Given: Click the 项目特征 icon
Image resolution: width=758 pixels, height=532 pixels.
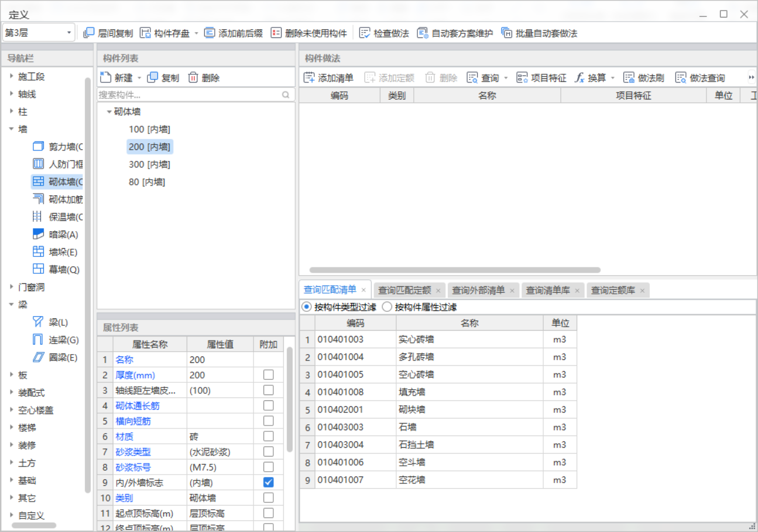Looking at the screenshot, I should click(x=522, y=78).
